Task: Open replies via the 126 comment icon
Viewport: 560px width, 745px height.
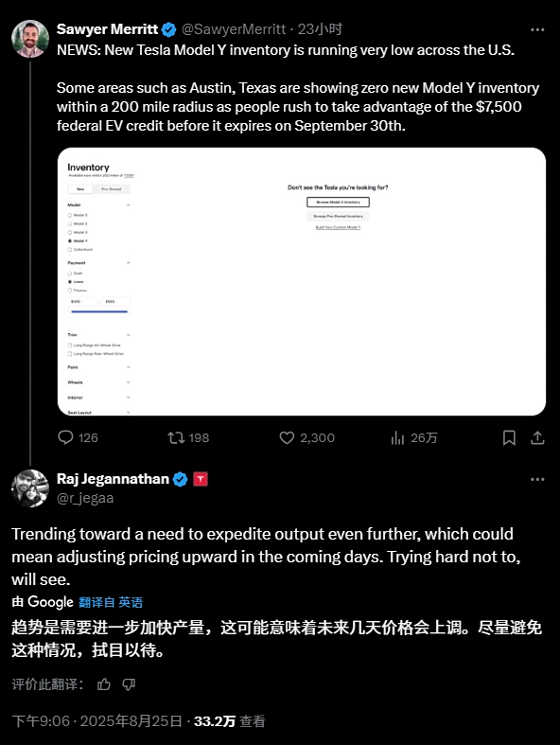Action: click(65, 437)
